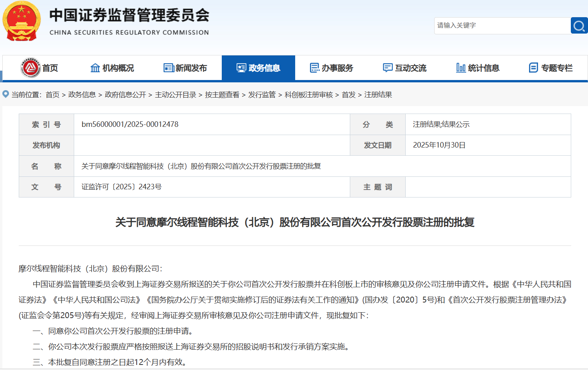Click the building icon beside 机构概况
The height and width of the screenshot is (370, 588).
tap(95, 68)
